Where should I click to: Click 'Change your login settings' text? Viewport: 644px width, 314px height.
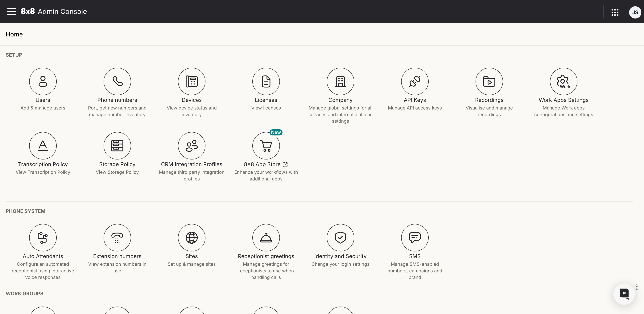click(340, 264)
